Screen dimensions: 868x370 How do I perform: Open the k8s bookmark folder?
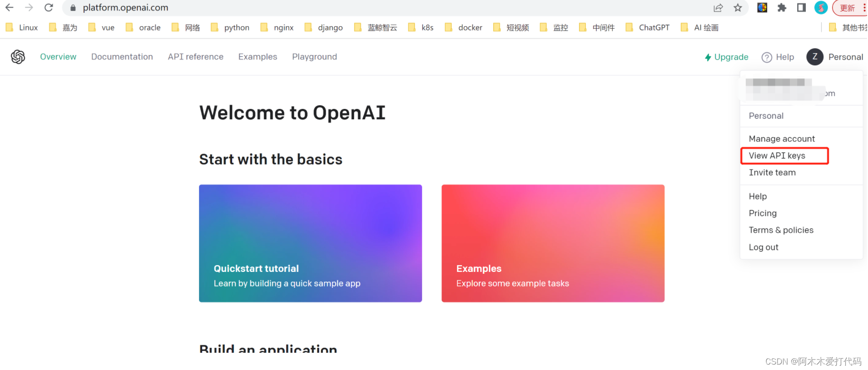pos(421,28)
